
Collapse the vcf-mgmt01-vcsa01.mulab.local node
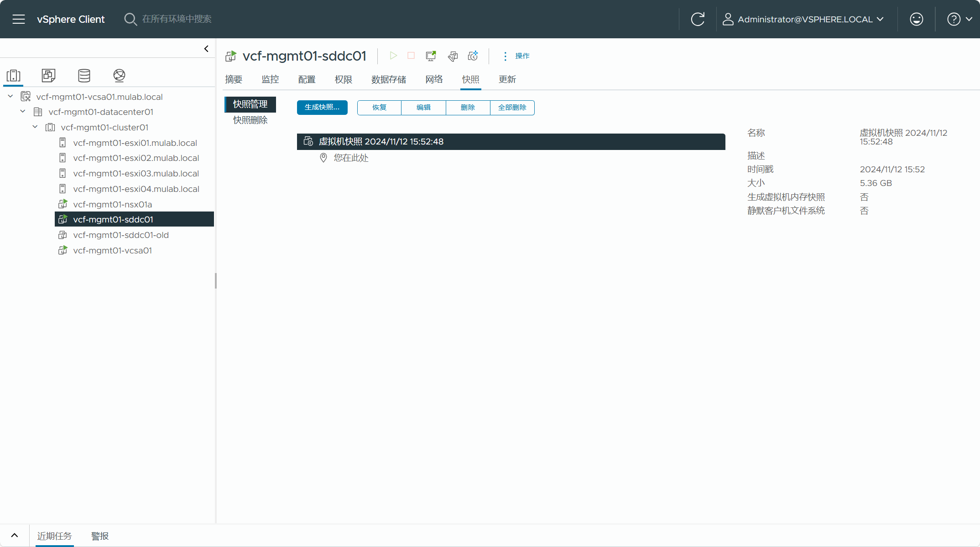(x=10, y=96)
